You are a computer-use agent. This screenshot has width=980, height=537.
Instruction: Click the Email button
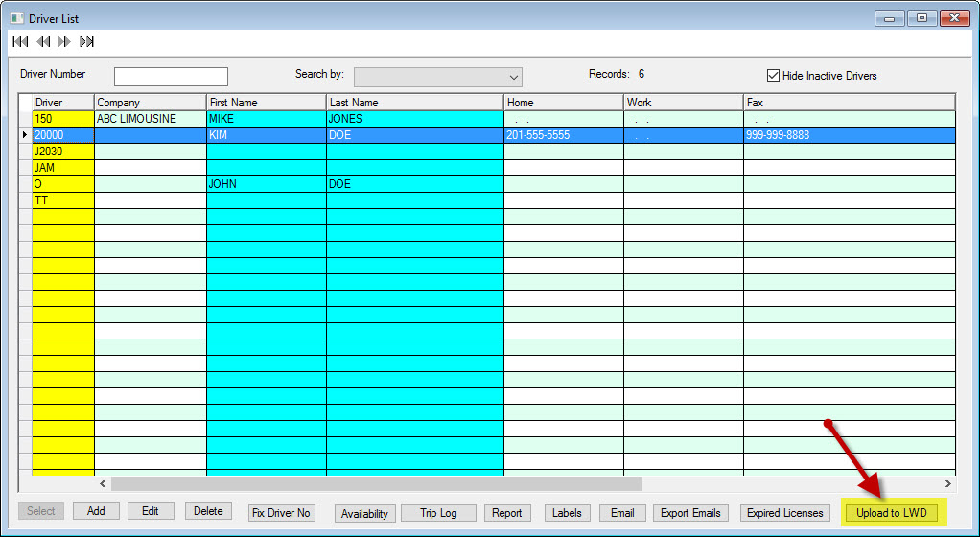click(x=622, y=513)
